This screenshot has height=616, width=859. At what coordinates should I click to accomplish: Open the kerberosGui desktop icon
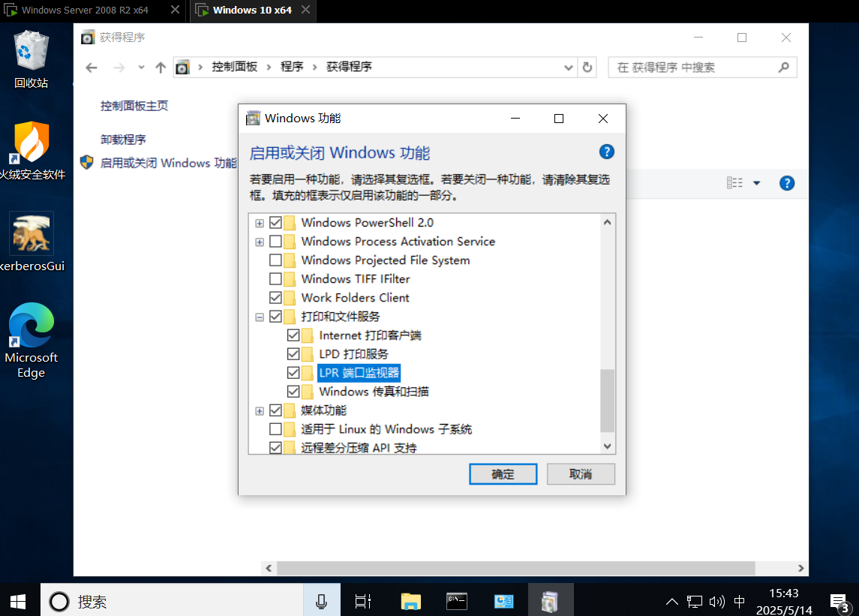(32, 242)
